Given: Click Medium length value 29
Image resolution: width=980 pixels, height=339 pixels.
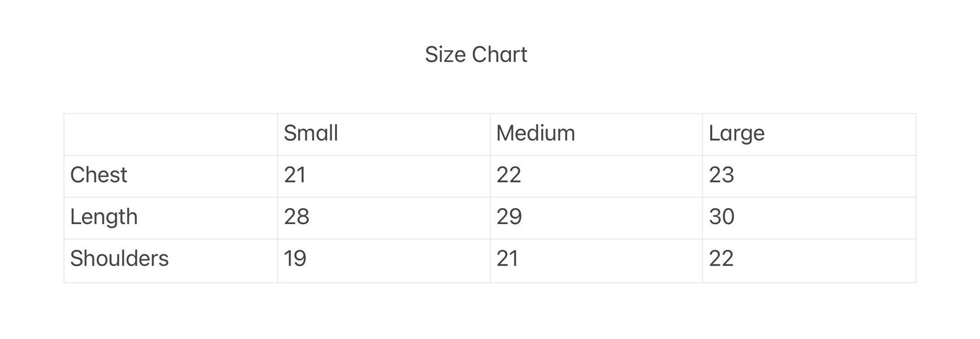Looking at the screenshot, I should pyautogui.click(x=509, y=217).
